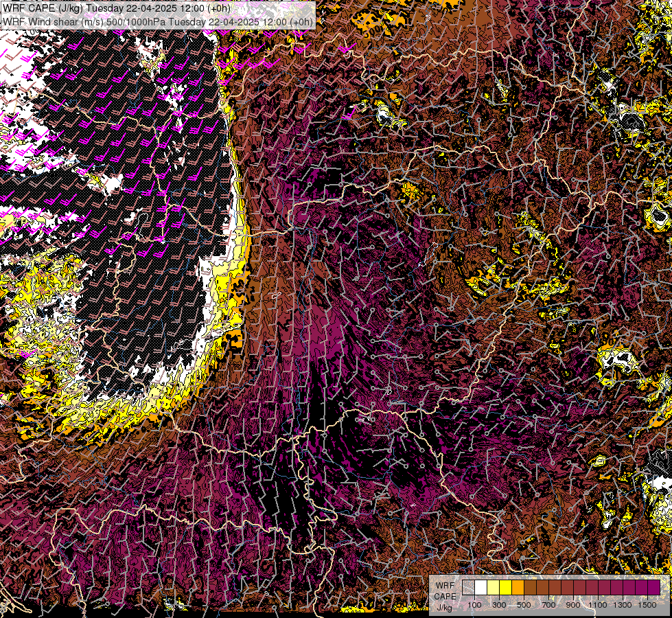The height and width of the screenshot is (618, 672).
Task: Click the legend label 1300
Action: pyautogui.click(x=623, y=605)
